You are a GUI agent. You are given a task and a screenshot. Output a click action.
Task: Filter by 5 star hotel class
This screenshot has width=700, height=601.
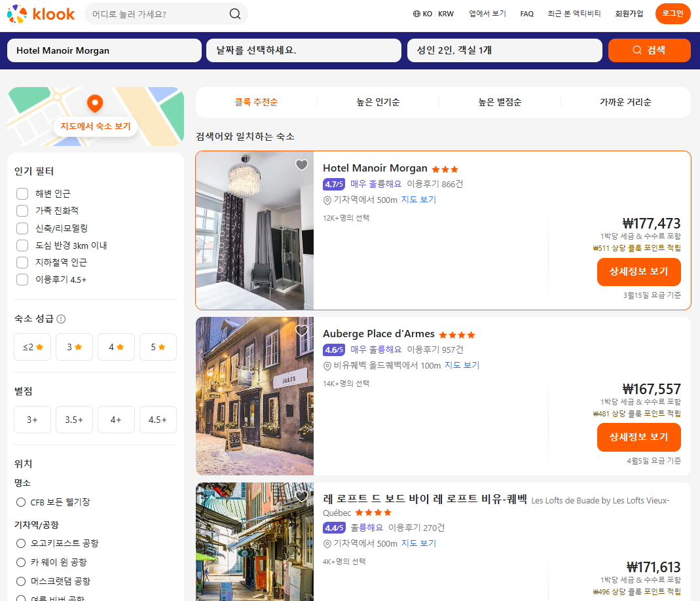158,347
